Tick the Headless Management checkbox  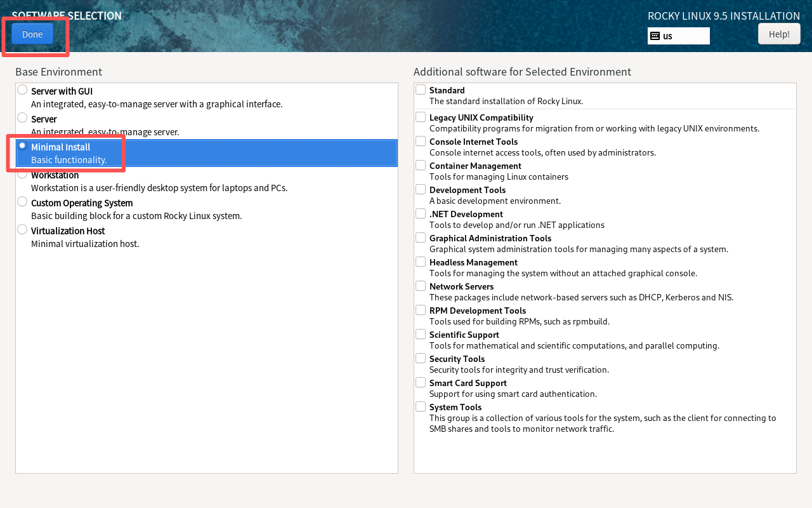[x=421, y=262]
